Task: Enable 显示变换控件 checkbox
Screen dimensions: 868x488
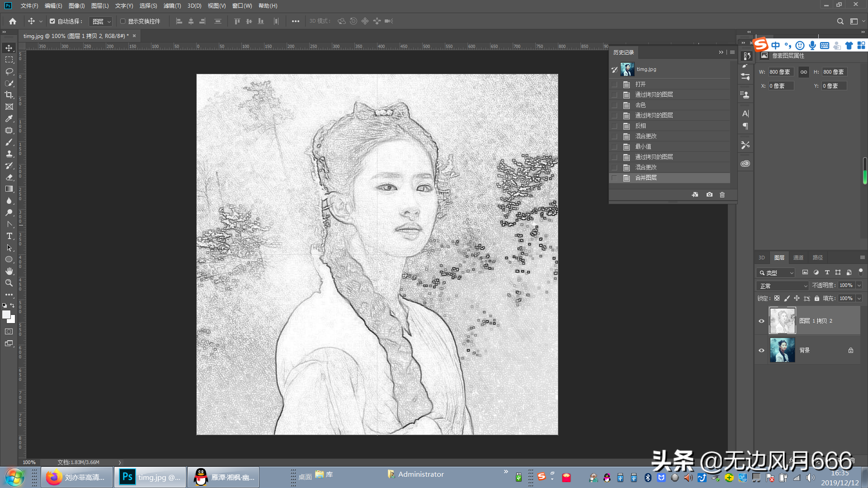Action: [123, 21]
